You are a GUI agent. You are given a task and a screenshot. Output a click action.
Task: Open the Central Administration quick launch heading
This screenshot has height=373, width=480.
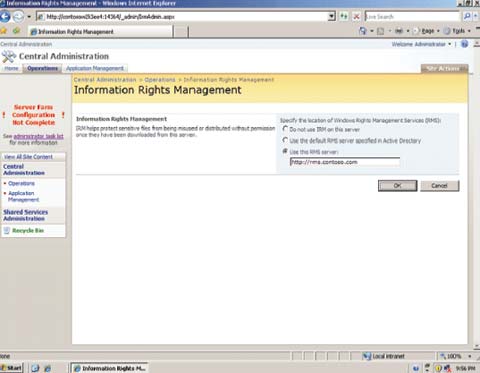[x=24, y=170]
